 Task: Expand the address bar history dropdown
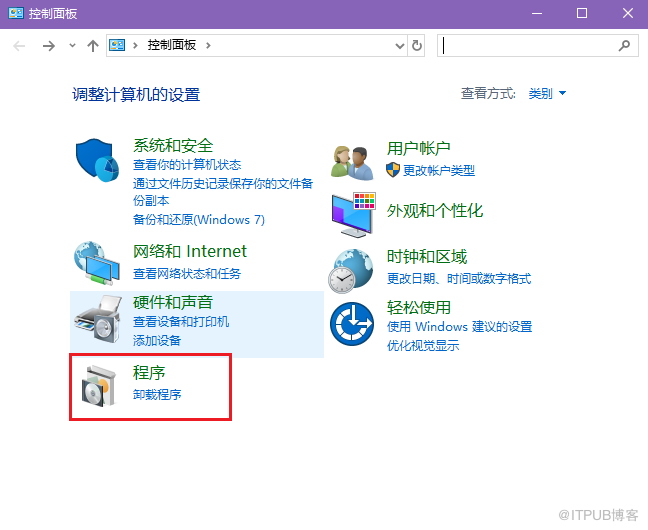[400, 45]
